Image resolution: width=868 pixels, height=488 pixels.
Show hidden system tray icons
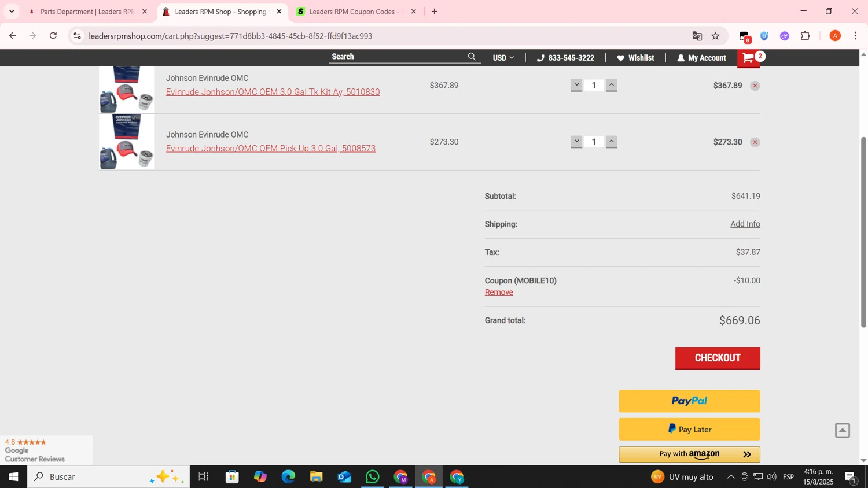pos(731,477)
